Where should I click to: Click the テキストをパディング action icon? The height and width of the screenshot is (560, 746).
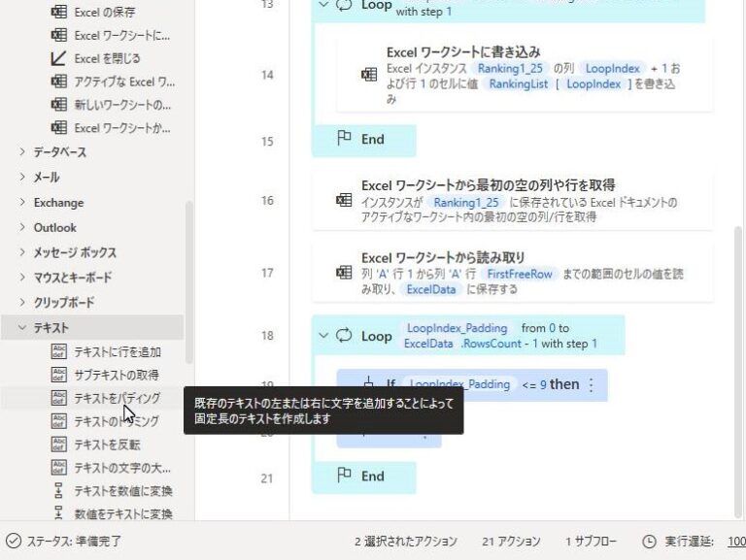click(x=58, y=397)
